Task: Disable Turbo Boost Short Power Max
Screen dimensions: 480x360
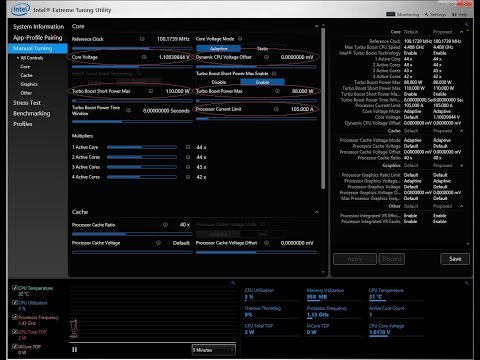Action: click(x=218, y=82)
